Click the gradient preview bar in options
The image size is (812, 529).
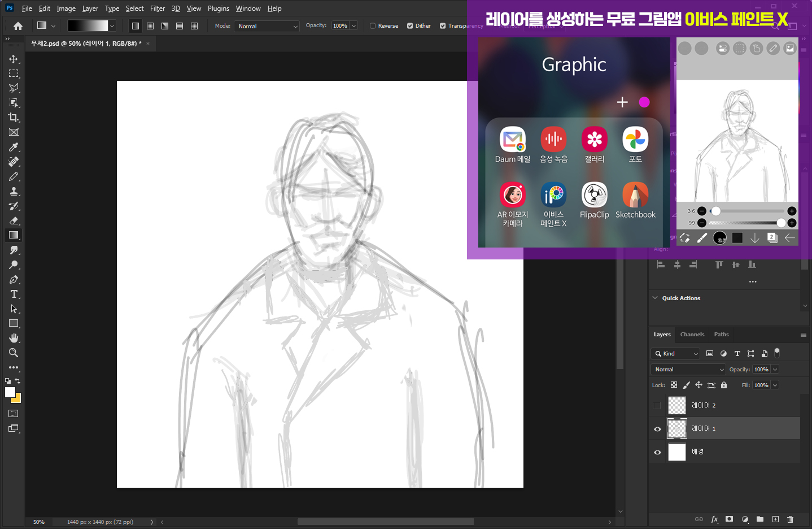[x=88, y=26]
